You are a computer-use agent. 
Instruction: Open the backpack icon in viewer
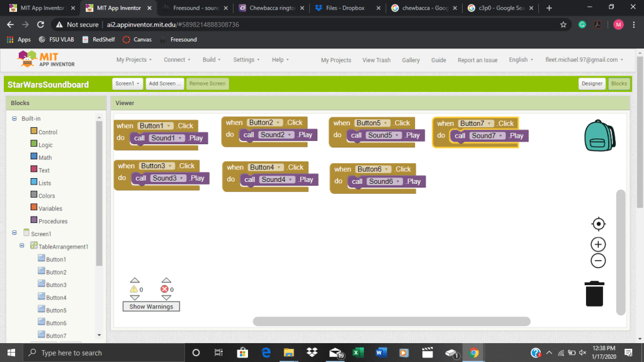[x=599, y=136]
